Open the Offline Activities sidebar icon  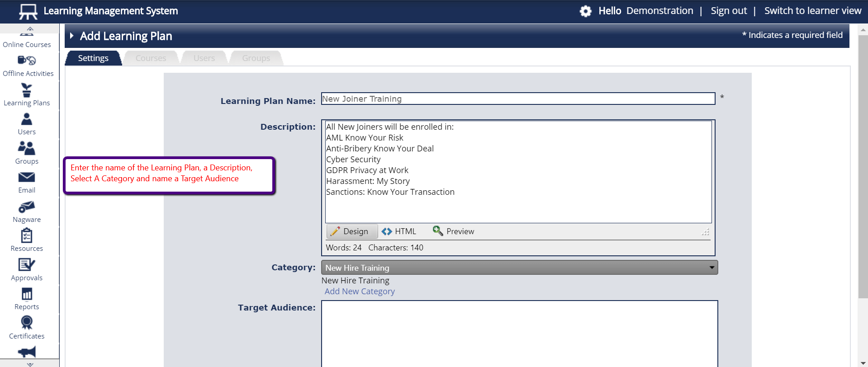pos(27,61)
